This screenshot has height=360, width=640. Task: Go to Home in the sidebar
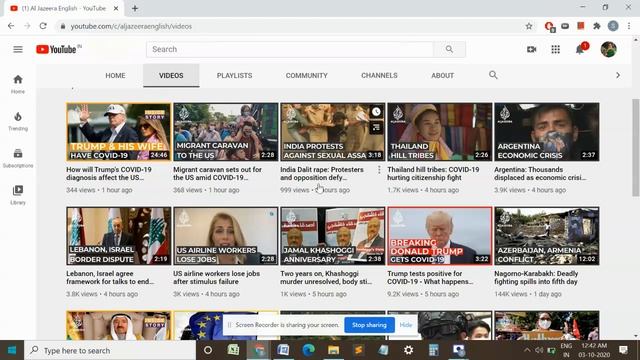(x=18, y=84)
